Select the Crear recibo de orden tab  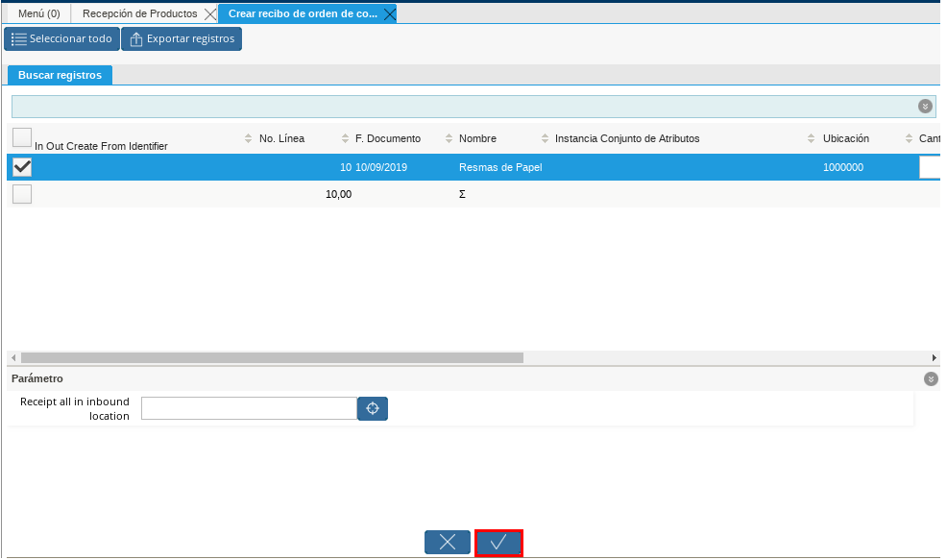pos(303,13)
